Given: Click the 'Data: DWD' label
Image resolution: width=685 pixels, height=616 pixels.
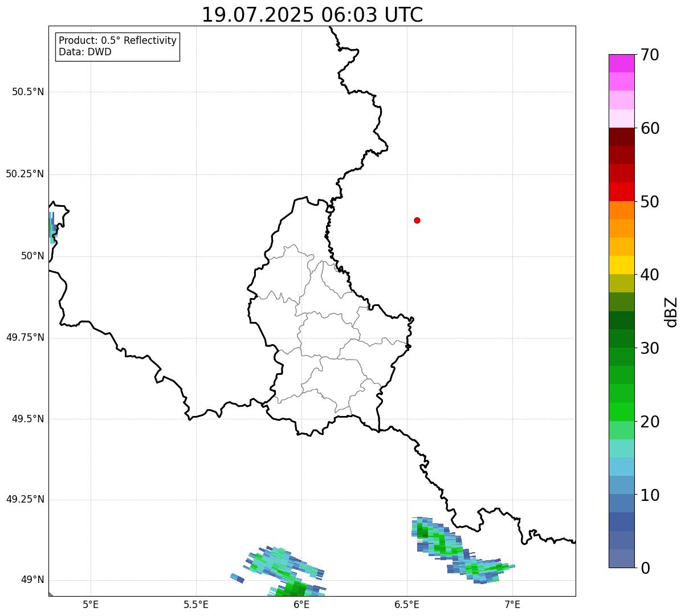Looking at the screenshot, I should pos(85,52).
